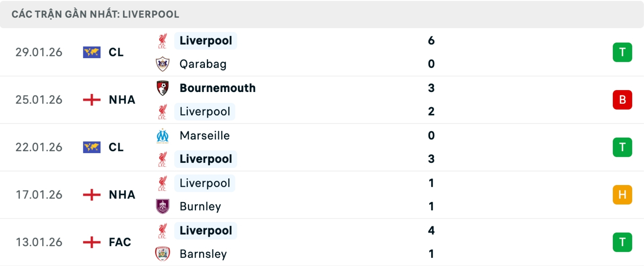Expand the Liverpool vs Barnsley match details
Image resolution: width=644 pixels, height=266 pixels.
coord(322,242)
